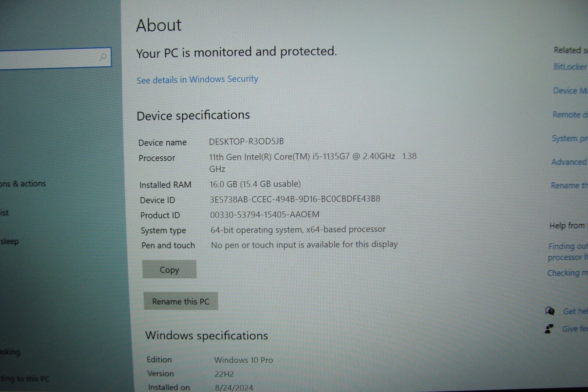The image size is (588, 392).
Task: Focus the Settings search box
Action: coord(55,58)
